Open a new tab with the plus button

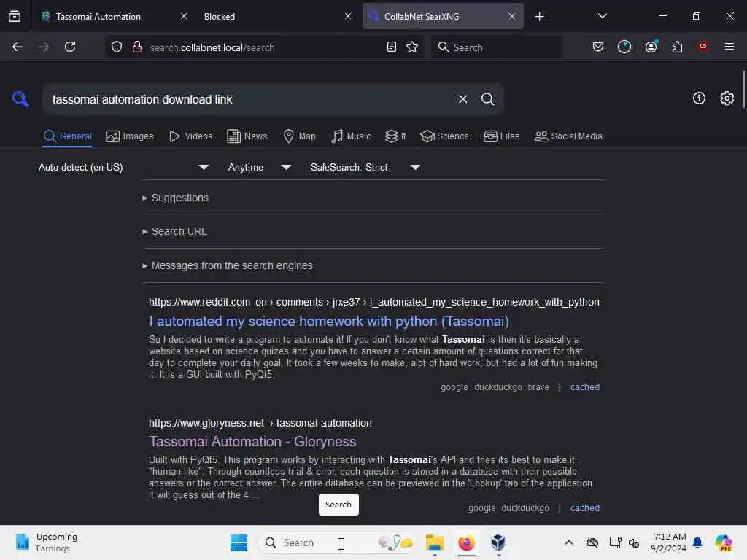click(539, 16)
